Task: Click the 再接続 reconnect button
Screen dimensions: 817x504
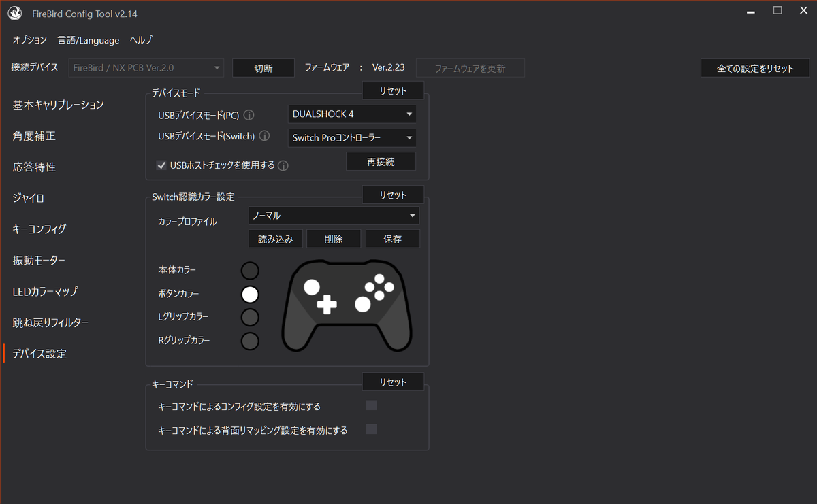Action: [x=381, y=161]
